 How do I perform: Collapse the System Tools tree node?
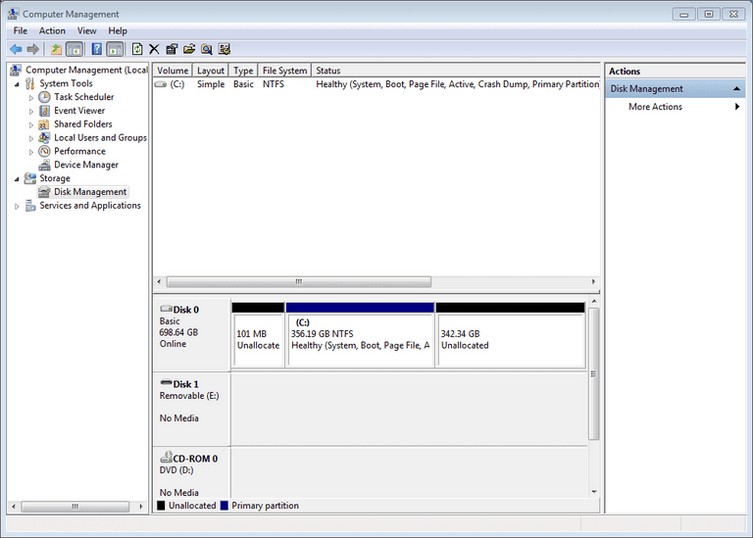[17, 84]
